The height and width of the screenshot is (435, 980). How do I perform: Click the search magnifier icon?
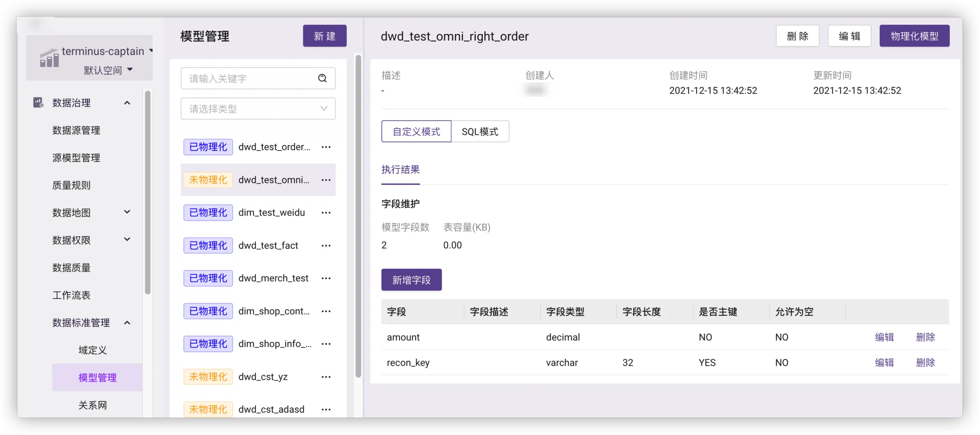pos(322,78)
